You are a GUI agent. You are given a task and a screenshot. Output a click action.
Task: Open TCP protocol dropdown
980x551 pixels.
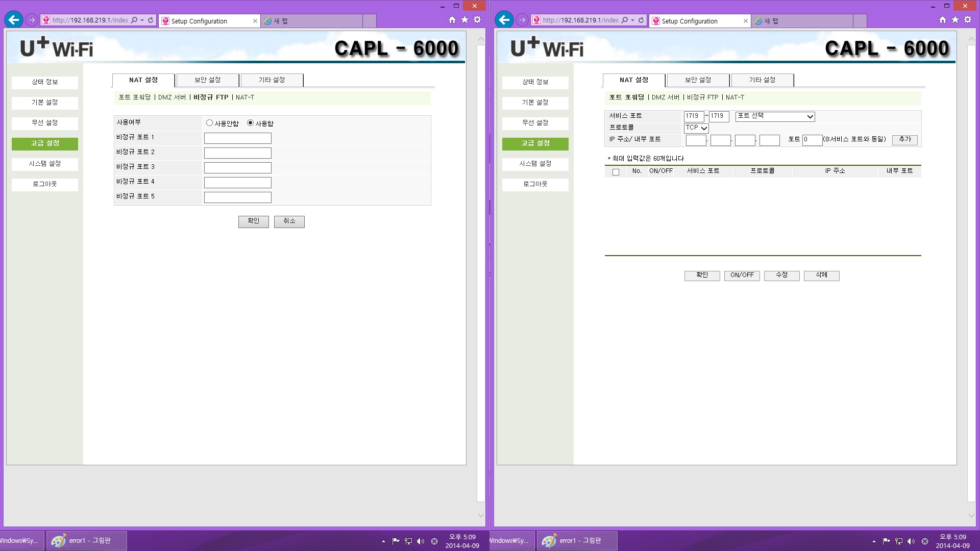pyautogui.click(x=696, y=128)
